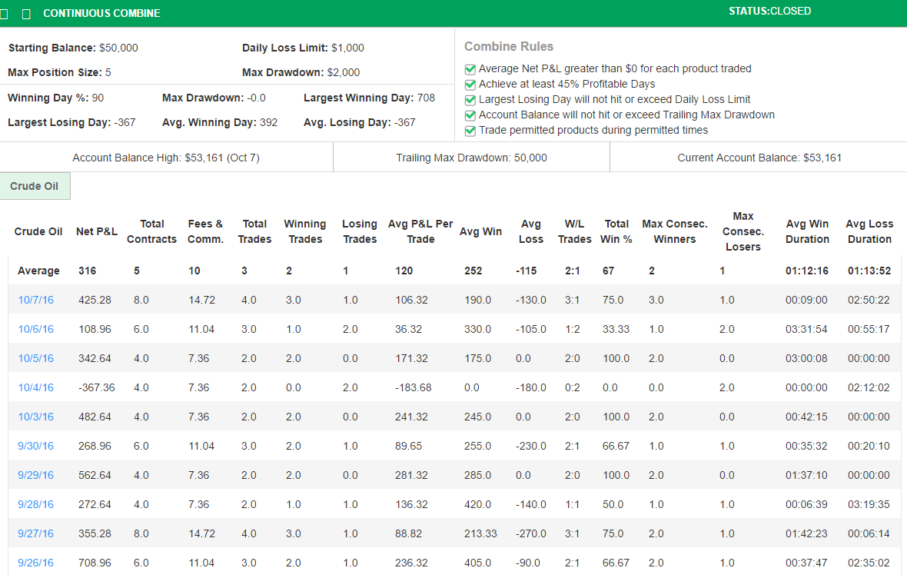Click the Avg Loss Duration column header
Image resolution: width=907 pixels, height=588 pixels.
tap(869, 231)
